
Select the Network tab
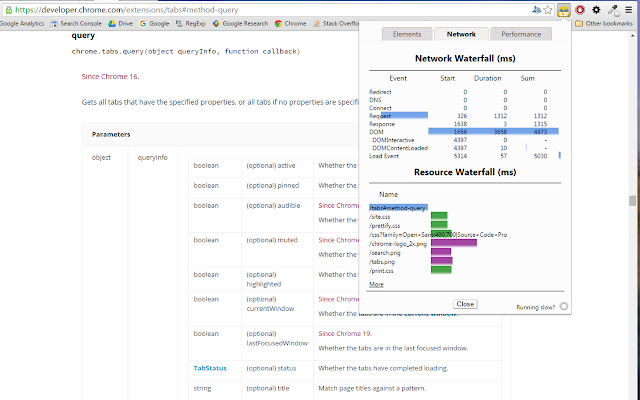tap(462, 34)
